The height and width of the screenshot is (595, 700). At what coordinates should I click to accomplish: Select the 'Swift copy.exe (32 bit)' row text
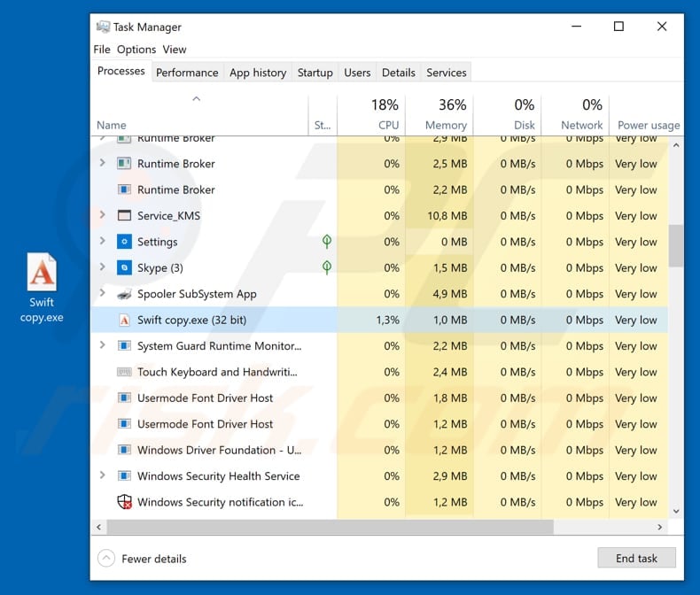pyautogui.click(x=192, y=320)
